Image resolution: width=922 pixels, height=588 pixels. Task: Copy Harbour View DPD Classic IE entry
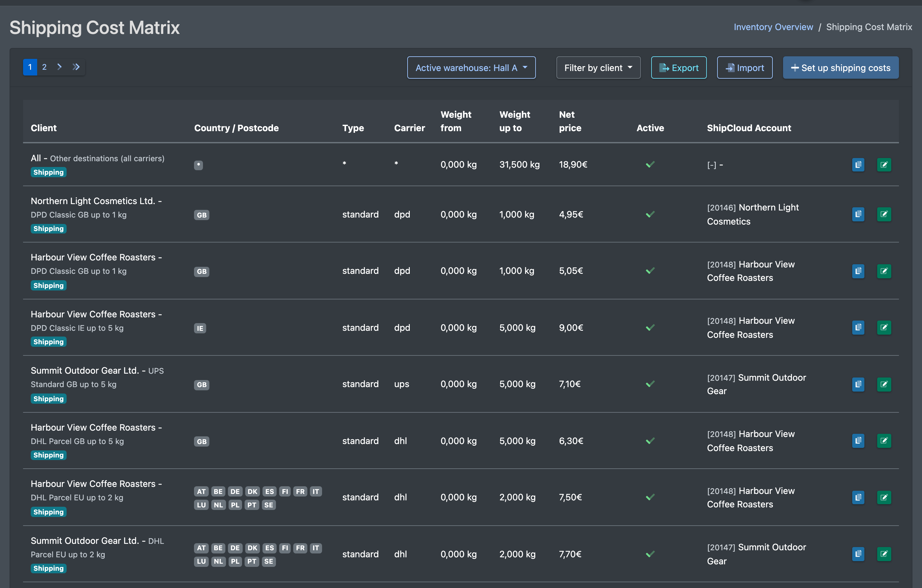click(858, 328)
